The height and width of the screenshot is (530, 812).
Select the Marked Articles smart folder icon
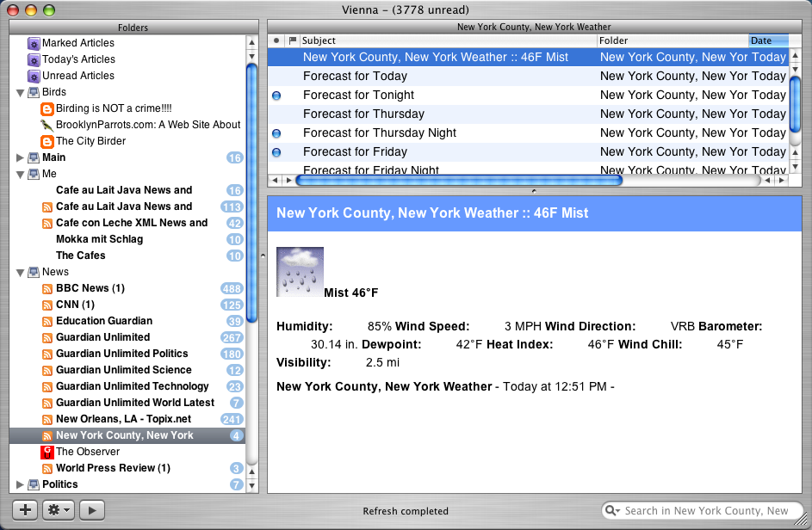tap(34, 43)
